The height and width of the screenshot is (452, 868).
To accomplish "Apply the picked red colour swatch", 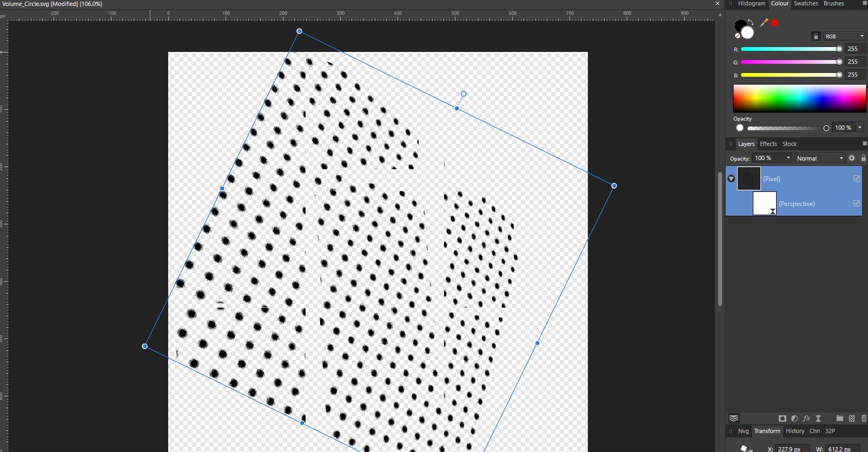I will click(774, 23).
